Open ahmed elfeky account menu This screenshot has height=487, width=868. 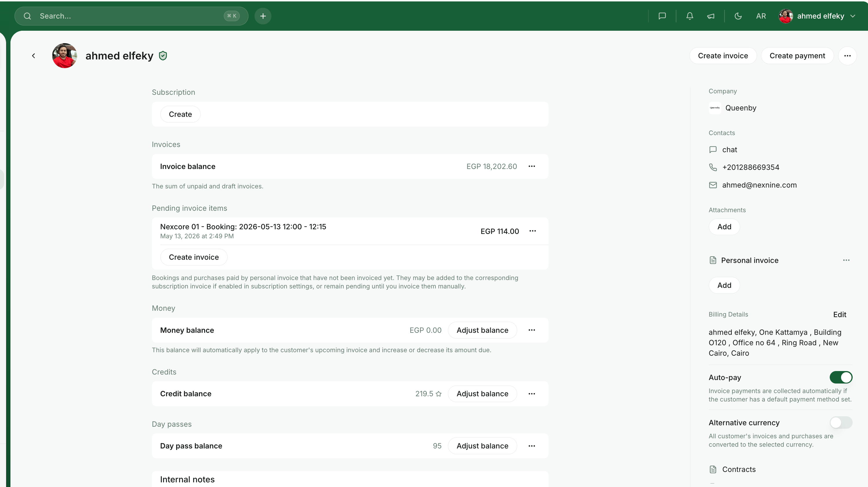tap(817, 16)
